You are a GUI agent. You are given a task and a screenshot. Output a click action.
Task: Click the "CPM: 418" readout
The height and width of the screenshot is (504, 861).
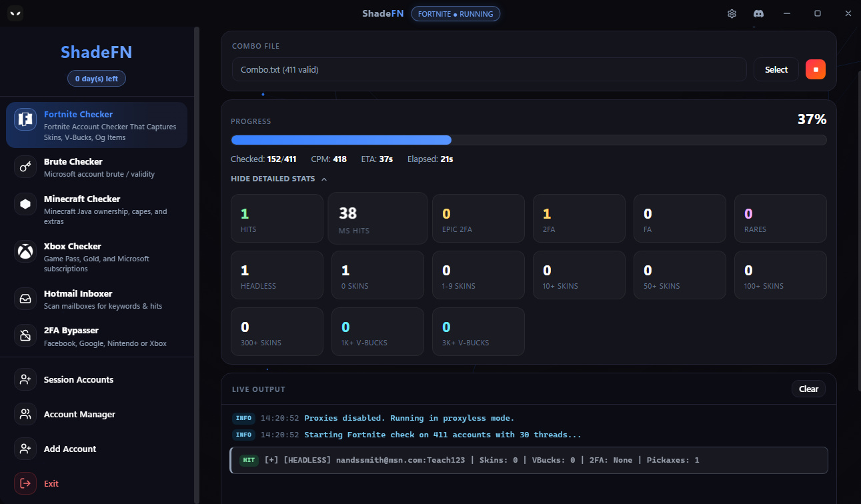pyautogui.click(x=329, y=159)
